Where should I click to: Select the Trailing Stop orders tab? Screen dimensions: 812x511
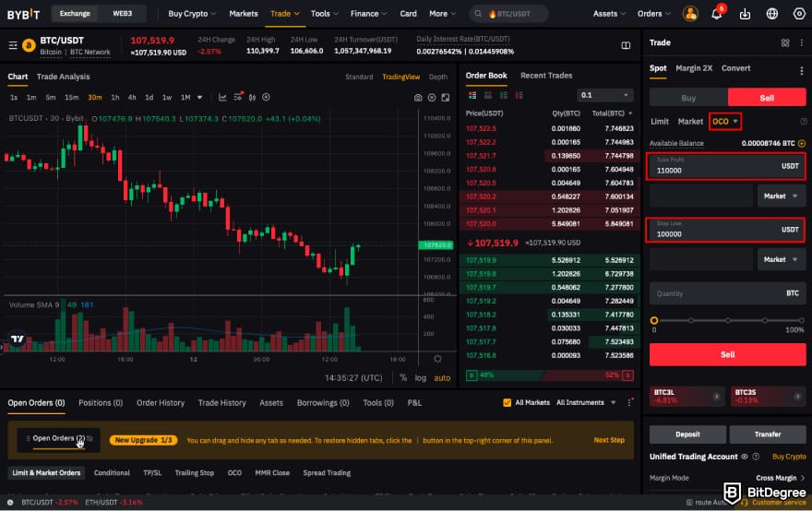point(194,472)
